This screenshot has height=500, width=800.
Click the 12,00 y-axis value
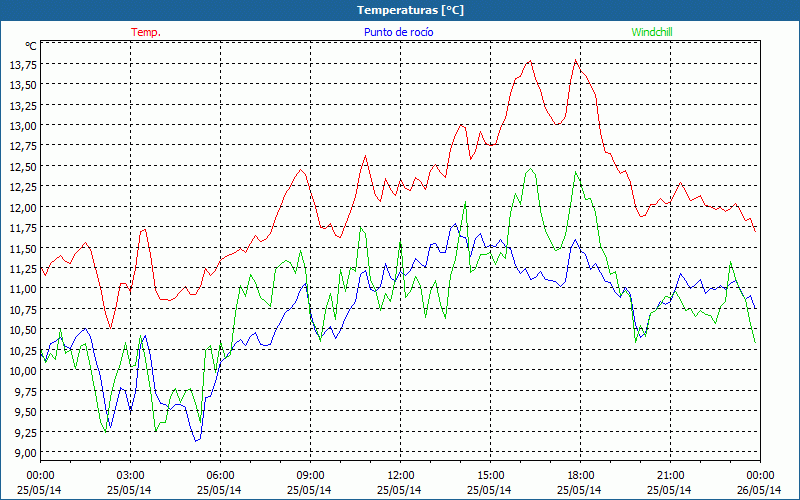coord(23,207)
